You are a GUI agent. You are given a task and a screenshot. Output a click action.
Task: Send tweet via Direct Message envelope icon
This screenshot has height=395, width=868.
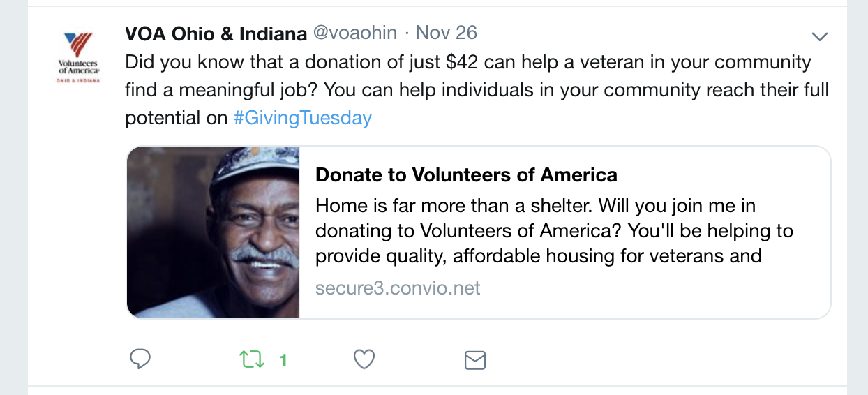(x=475, y=360)
